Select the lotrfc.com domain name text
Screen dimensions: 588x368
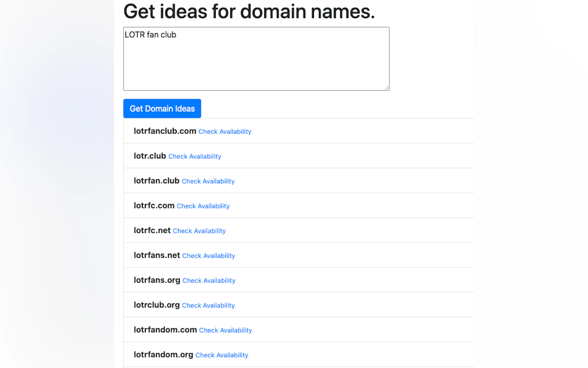[x=154, y=205]
